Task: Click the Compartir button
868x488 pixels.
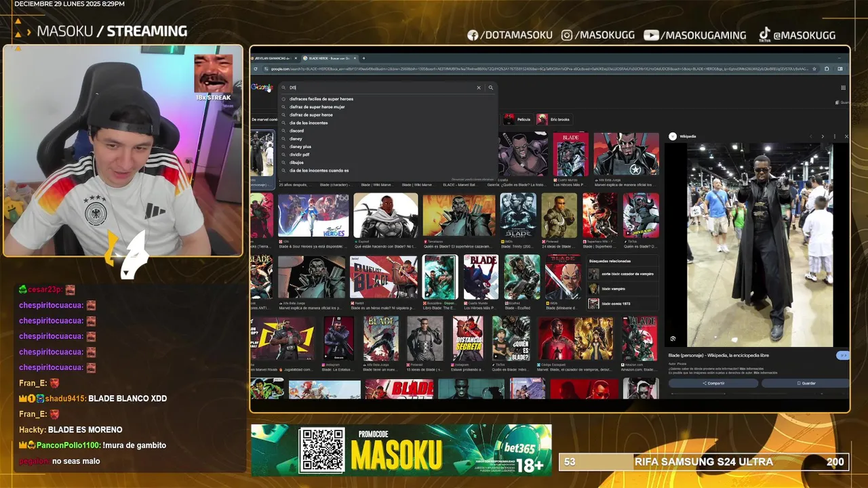Action: coord(713,383)
